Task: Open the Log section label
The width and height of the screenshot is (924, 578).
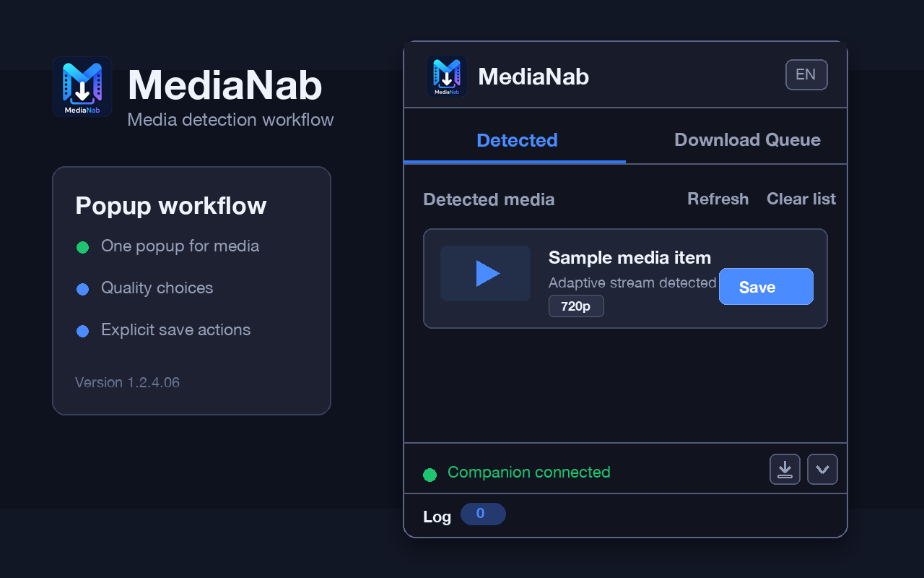Action: [437, 517]
